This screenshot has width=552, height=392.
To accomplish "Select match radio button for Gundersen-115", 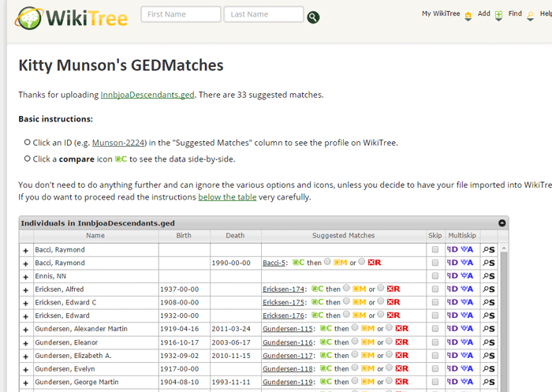I will tap(355, 328).
